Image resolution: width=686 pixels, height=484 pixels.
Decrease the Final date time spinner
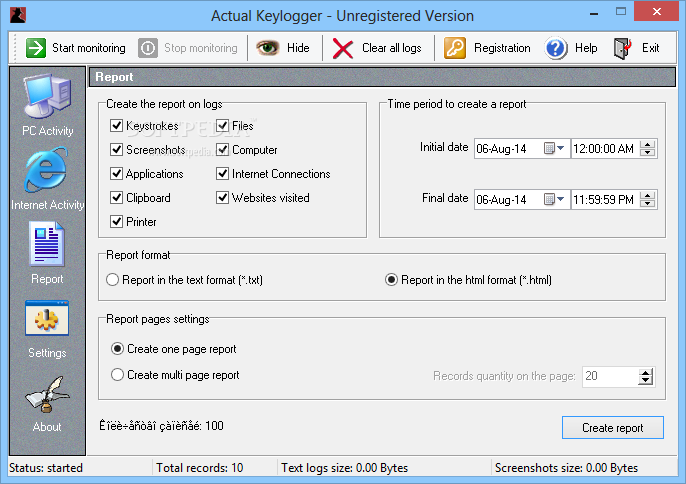tap(648, 204)
